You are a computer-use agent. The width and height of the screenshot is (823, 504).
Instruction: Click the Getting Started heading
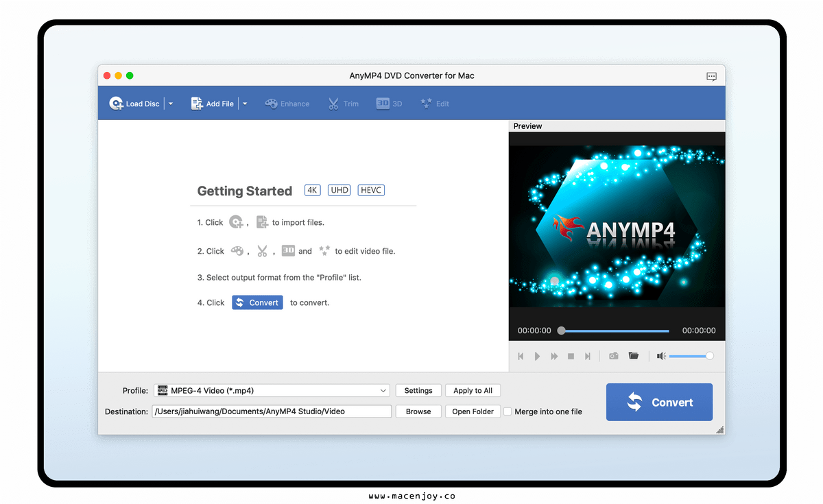click(245, 191)
